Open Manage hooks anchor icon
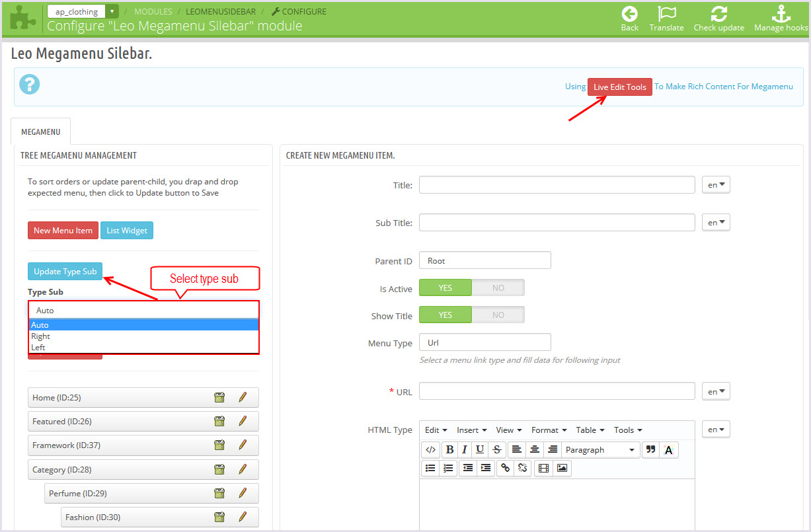 (x=781, y=13)
